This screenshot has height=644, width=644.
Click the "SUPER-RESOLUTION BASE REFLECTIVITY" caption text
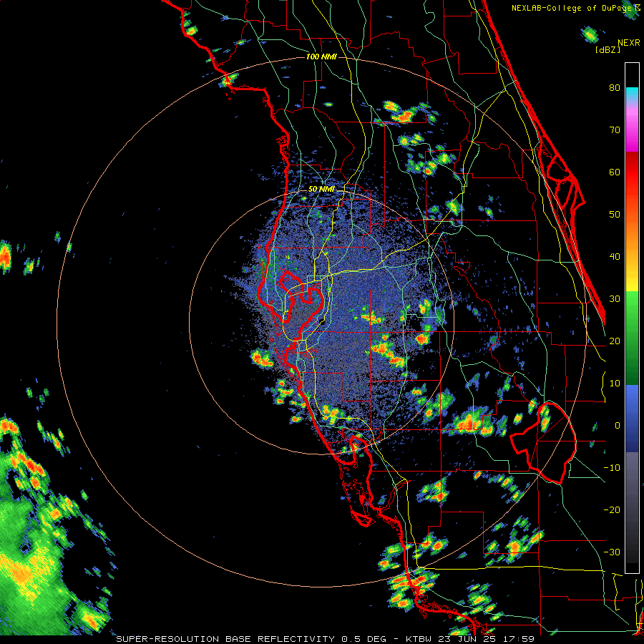pyautogui.click(x=225, y=639)
